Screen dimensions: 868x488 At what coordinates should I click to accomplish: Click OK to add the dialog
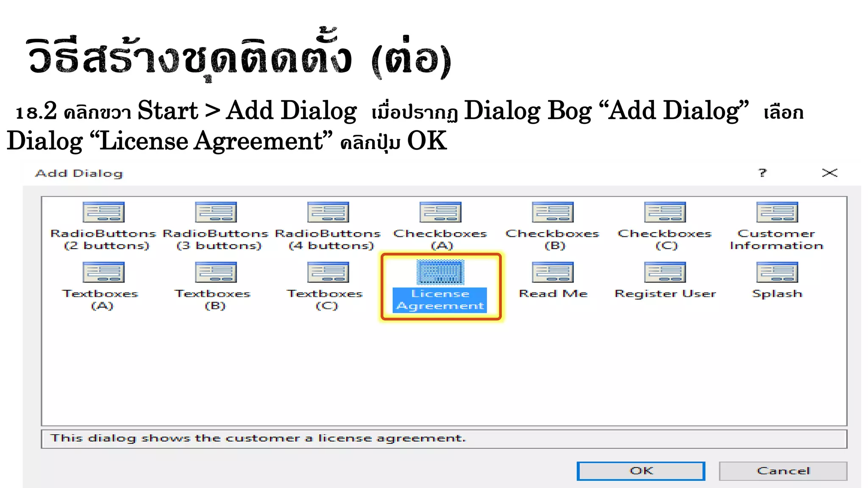tap(641, 471)
